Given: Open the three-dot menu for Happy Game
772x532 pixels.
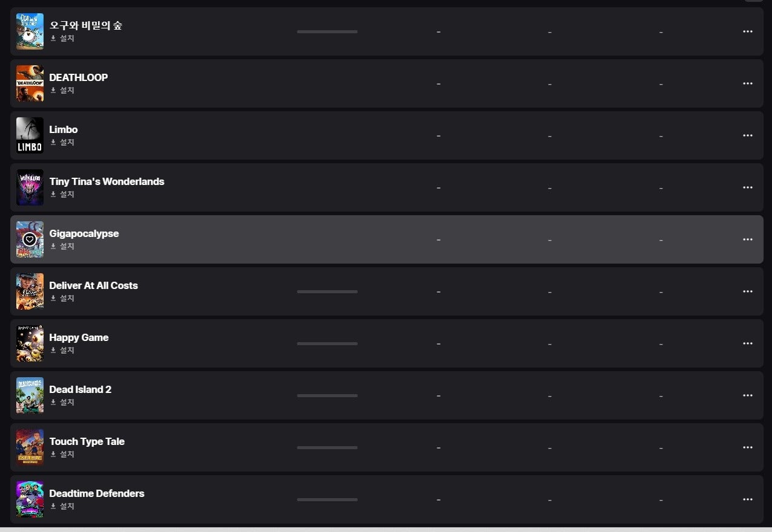Looking at the screenshot, I should tap(748, 343).
